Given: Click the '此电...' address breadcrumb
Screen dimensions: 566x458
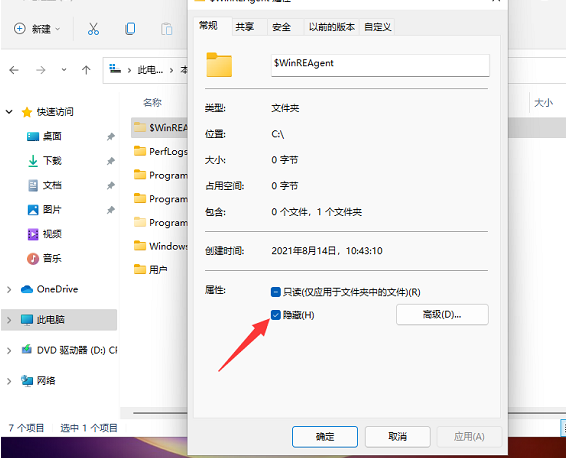Looking at the screenshot, I should 150,70.
